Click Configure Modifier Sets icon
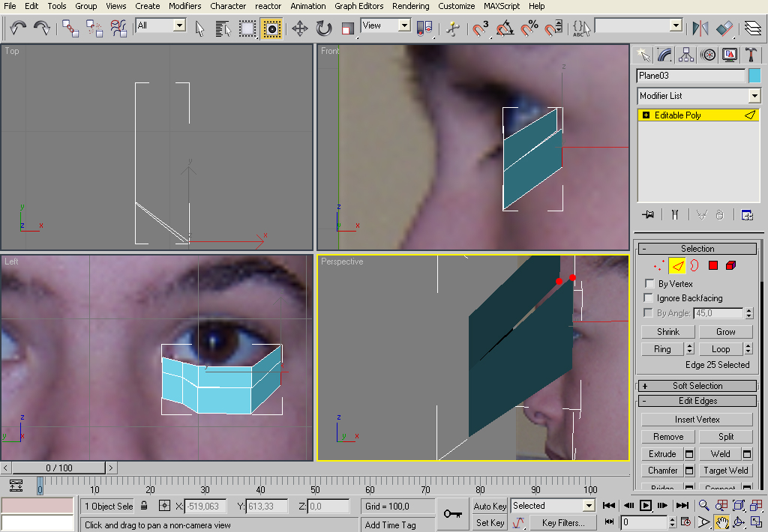The height and width of the screenshot is (532, 768). point(747,214)
